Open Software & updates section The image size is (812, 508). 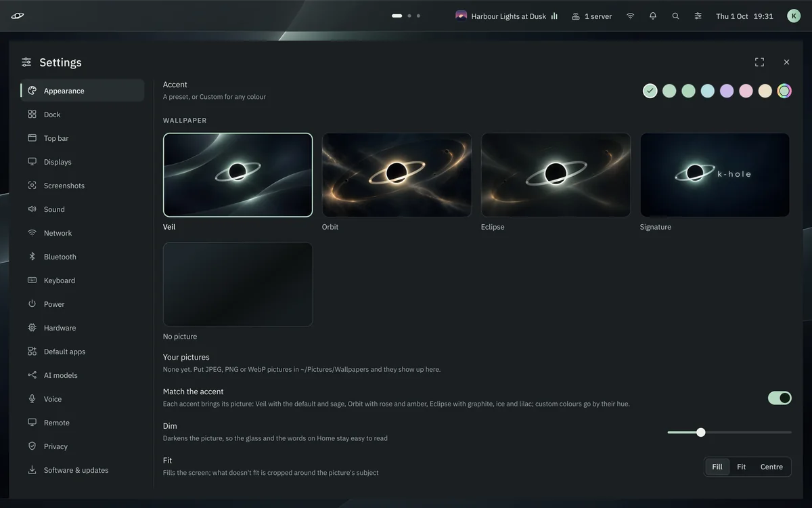coord(82,470)
